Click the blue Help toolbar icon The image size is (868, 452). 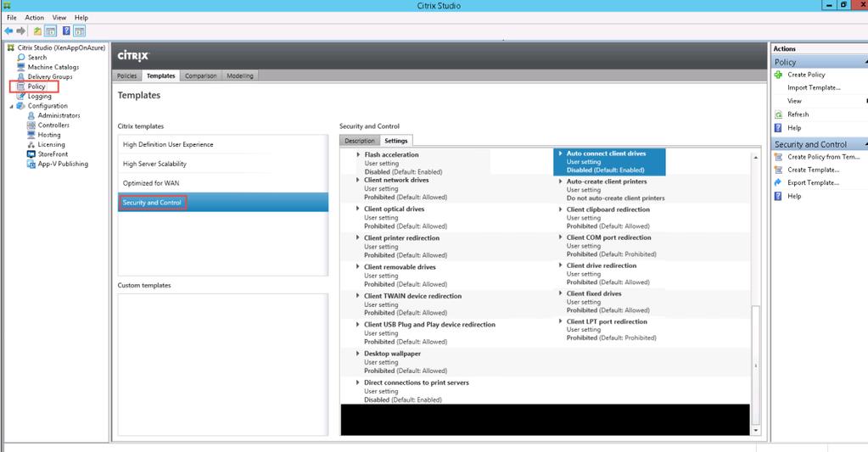pos(66,31)
